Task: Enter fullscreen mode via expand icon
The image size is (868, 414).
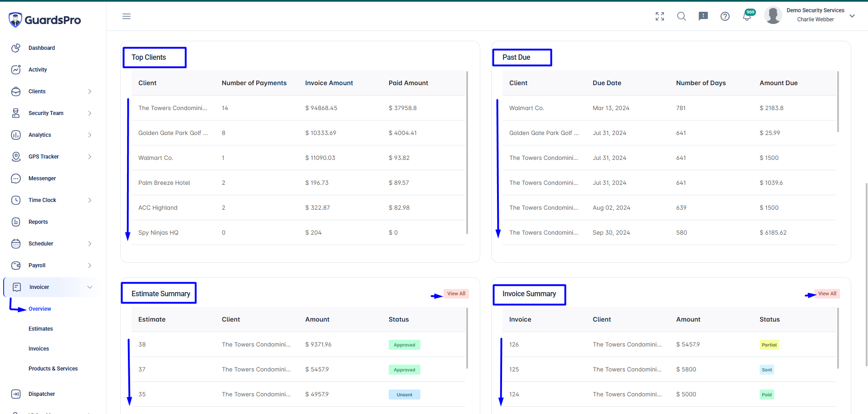Action: [660, 16]
